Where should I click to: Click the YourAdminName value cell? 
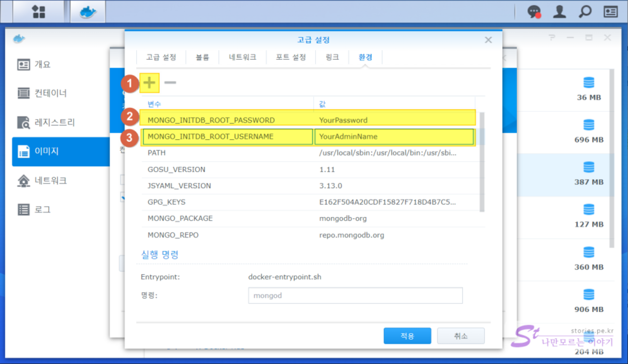(394, 136)
